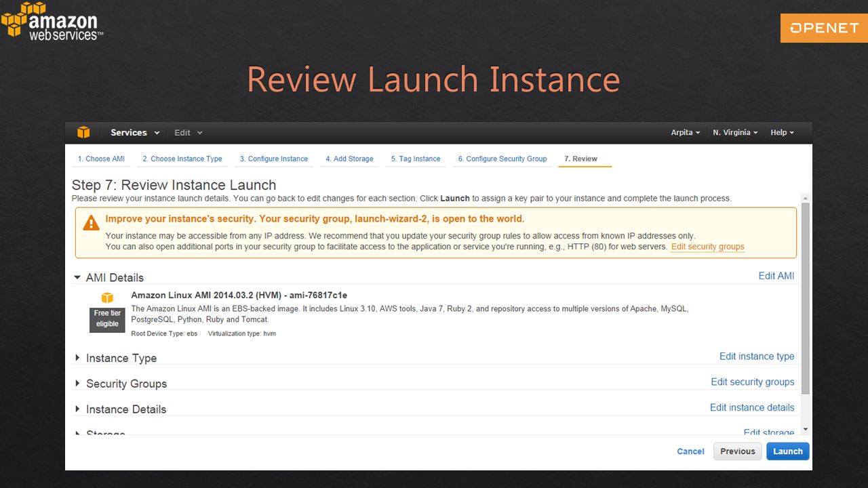Click the Edit instance type link

point(757,357)
